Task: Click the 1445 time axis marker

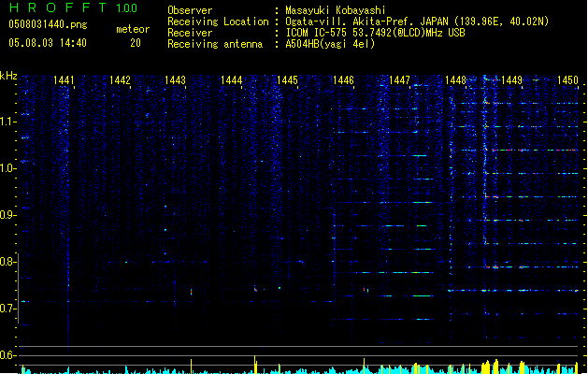Action: (287, 80)
